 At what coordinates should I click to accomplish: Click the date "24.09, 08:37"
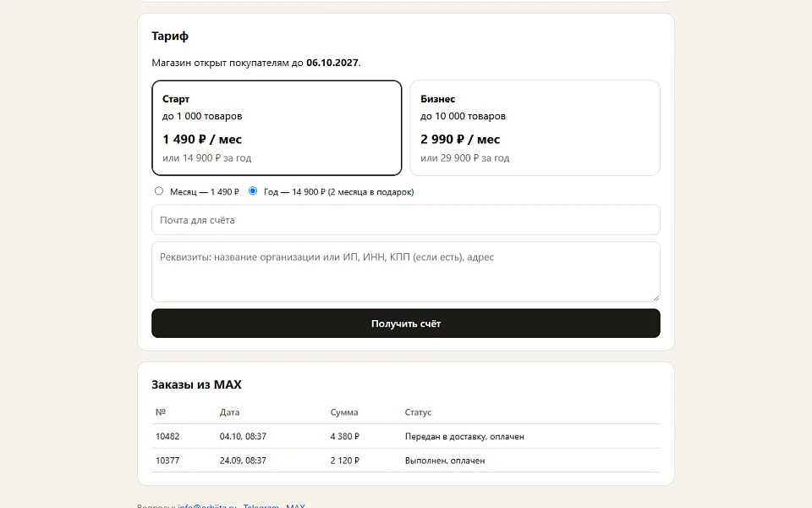(x=243, y=461)
